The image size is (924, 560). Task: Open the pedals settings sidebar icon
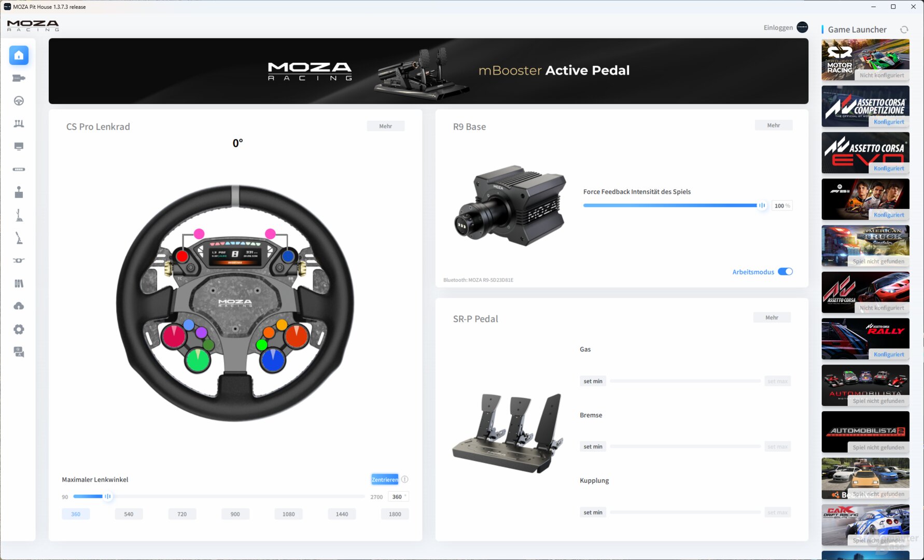19,123
